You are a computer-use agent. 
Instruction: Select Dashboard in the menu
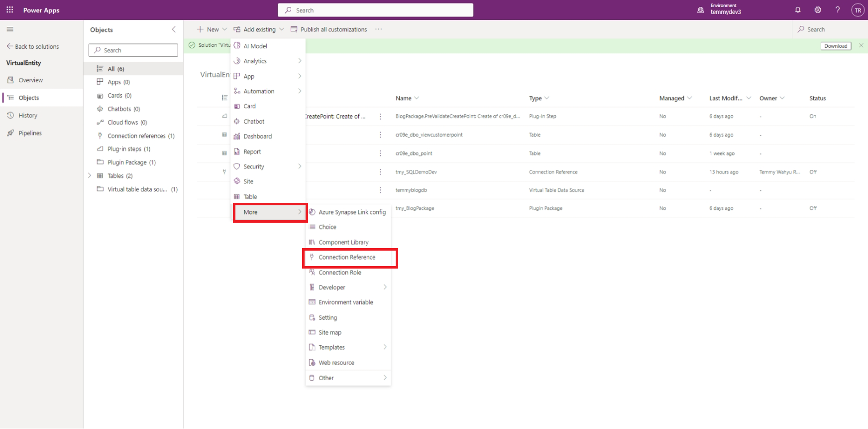268,136
